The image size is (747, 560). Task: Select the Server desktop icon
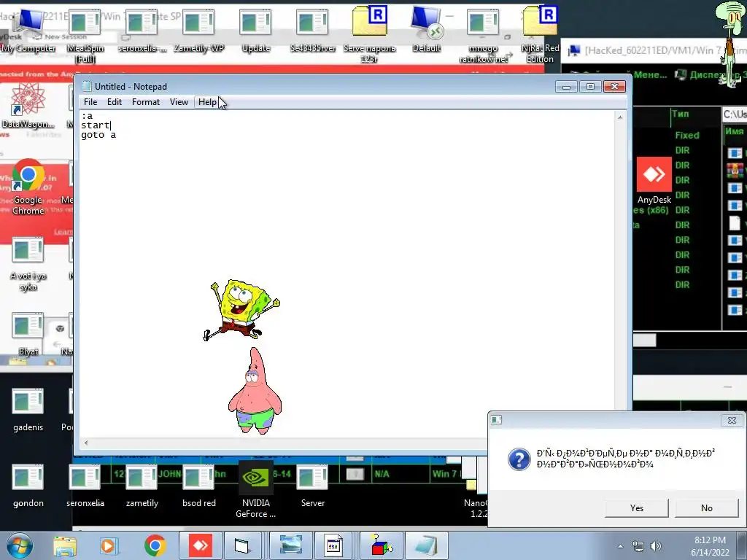[x=312, y=486]
